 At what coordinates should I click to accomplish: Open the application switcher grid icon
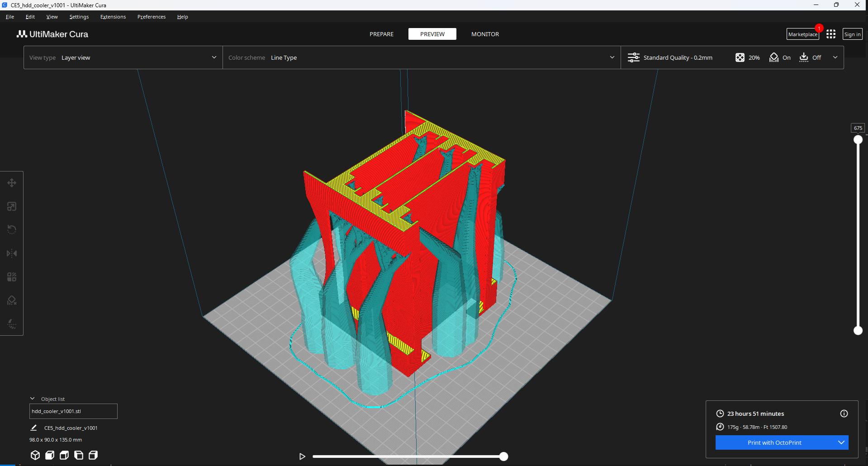(x=830, y=34)
